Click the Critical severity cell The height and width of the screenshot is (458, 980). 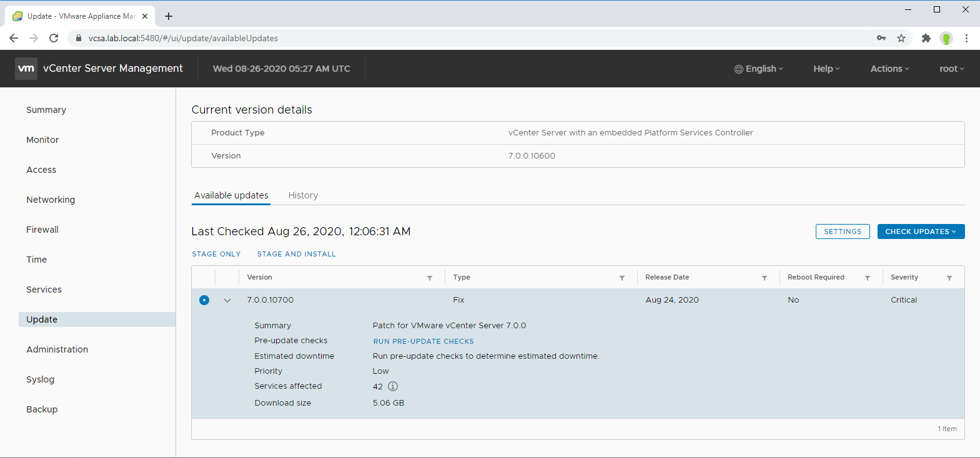pos(904,300)
